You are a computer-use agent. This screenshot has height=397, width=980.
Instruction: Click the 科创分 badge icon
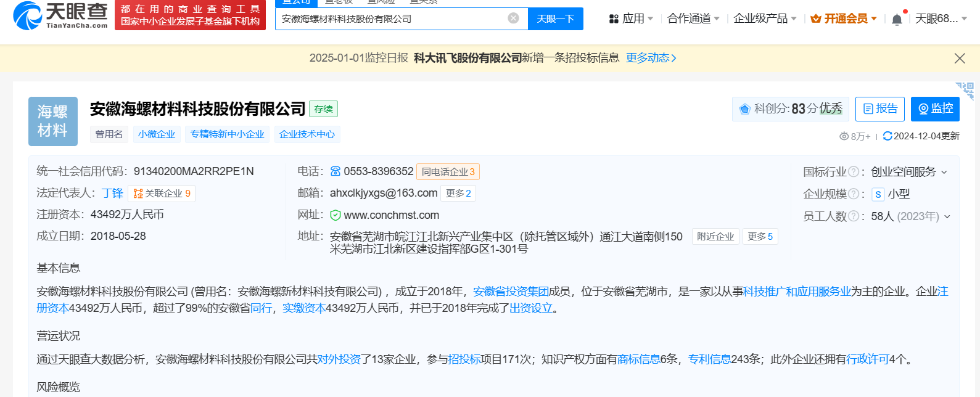click(x=744, y=109)
